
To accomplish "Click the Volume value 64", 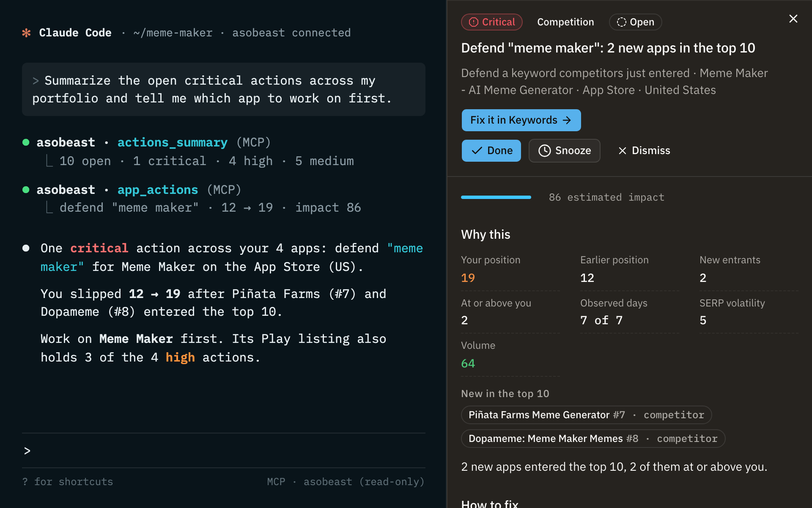I will click(468, 363).
